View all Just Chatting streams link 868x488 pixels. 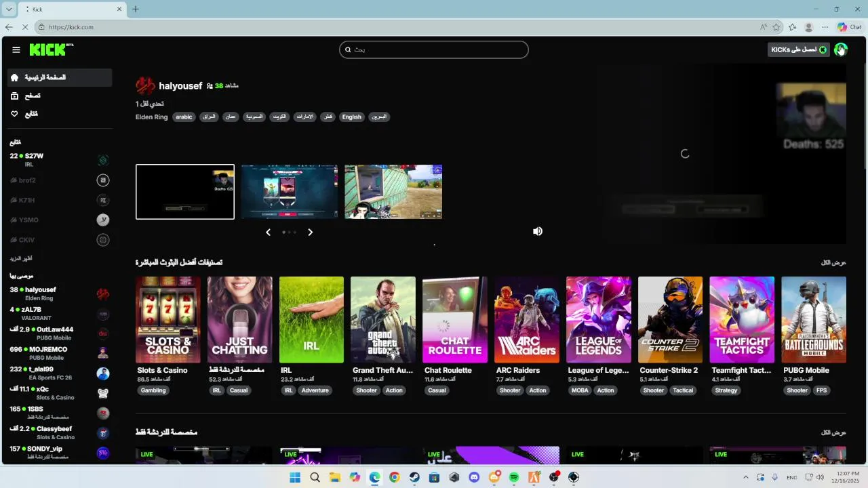click(x=833, y=432)
